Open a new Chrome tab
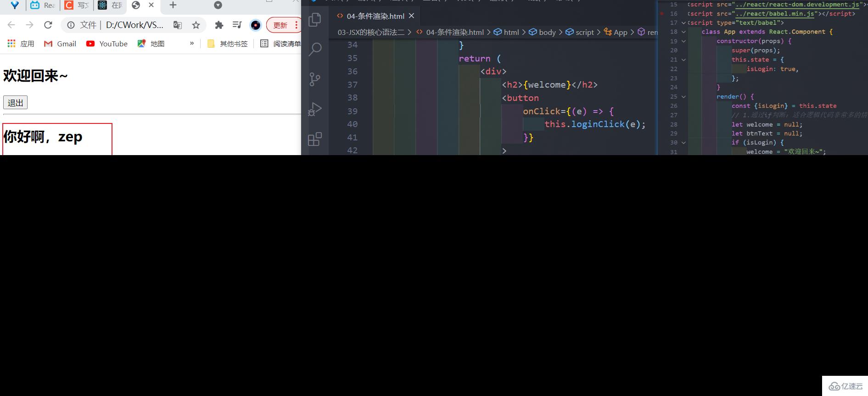The image size is (868, 396). pos(173,5)
